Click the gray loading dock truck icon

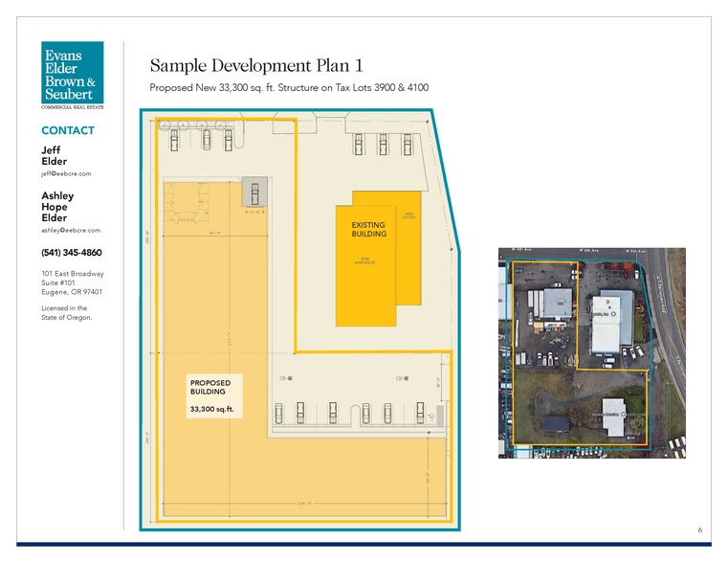254,191
